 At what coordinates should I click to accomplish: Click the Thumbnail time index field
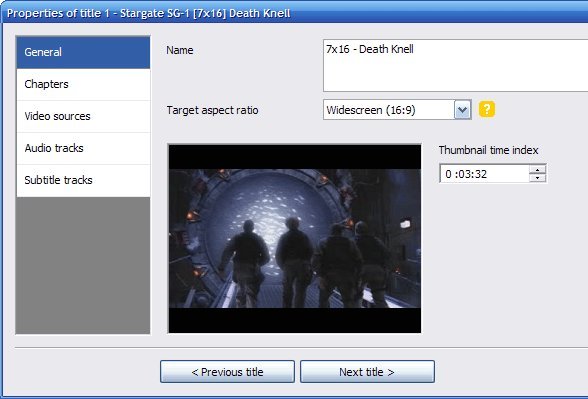click(484, 174)
